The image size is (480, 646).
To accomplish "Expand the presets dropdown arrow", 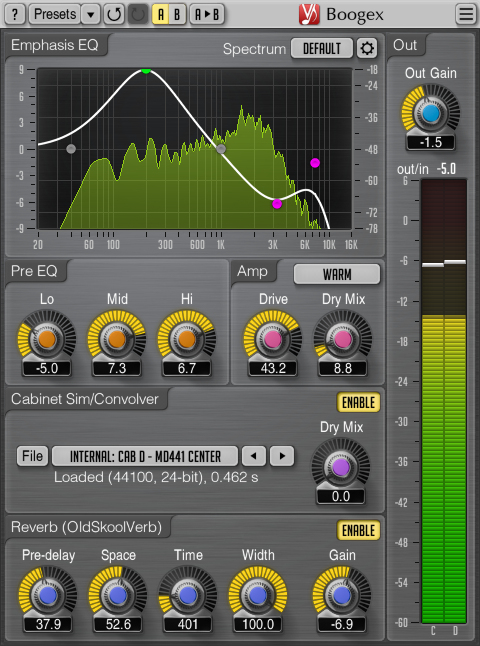I will pos(90,14).
